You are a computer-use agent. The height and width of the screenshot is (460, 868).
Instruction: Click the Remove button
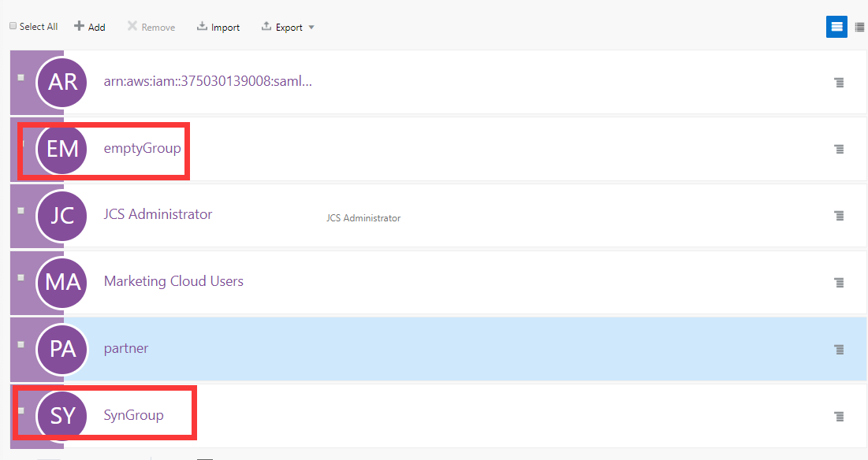coord(151,27)
